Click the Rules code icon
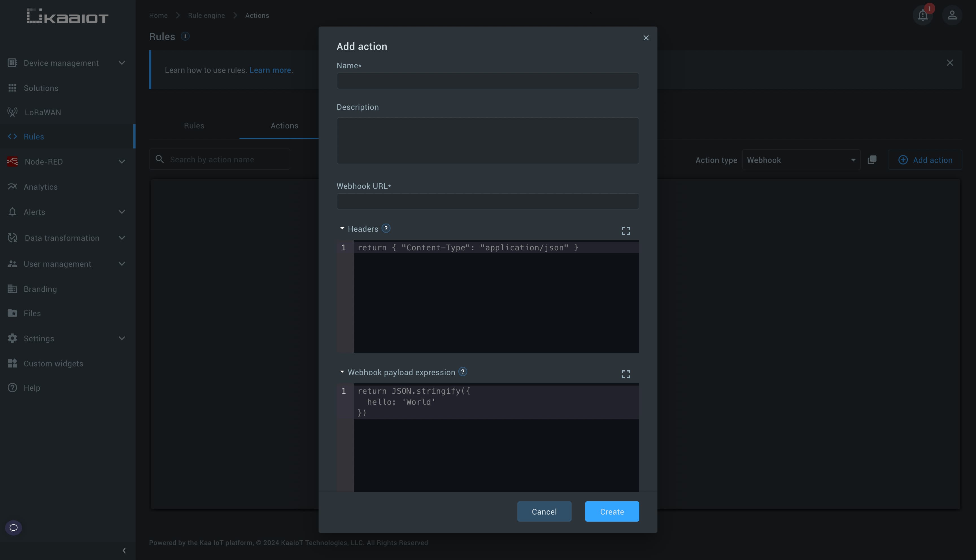This screenshot has height=560, width=976. click(12, 137)
